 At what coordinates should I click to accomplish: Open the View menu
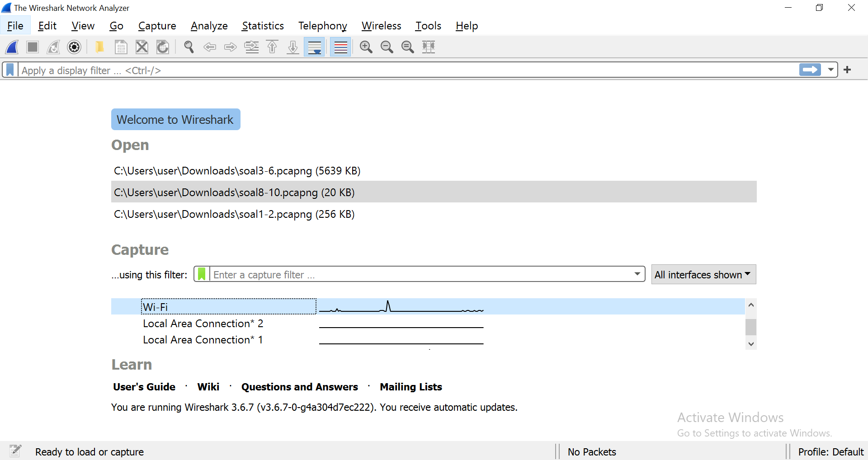83,26
